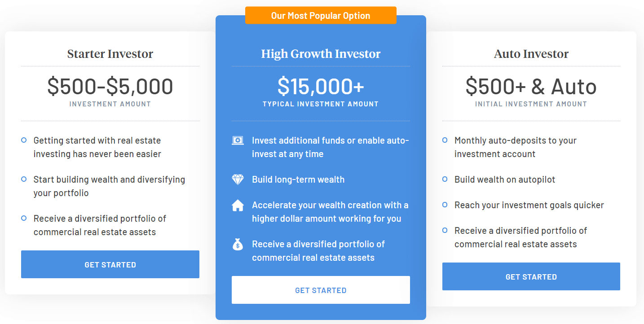Click bullet circle beside Getting started with real estate
The height and width of the screenshot is (324, 644).
point(24,140)
